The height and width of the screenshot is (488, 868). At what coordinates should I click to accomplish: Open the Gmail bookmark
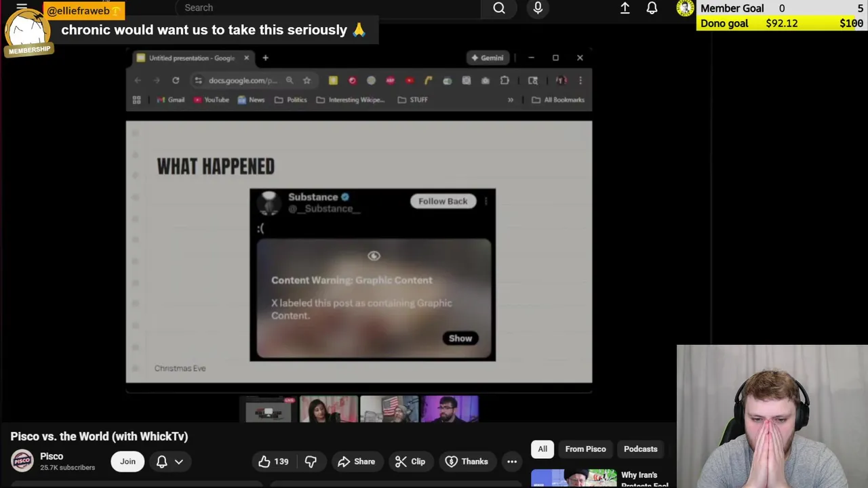[x=171, y=100]
